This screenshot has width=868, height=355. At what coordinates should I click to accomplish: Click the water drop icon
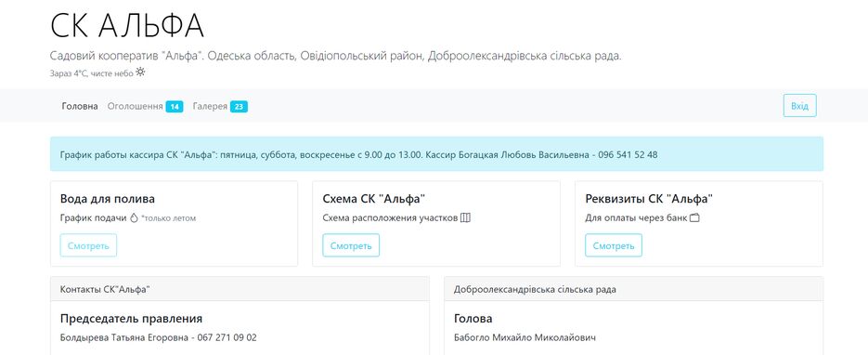[134, 218]
